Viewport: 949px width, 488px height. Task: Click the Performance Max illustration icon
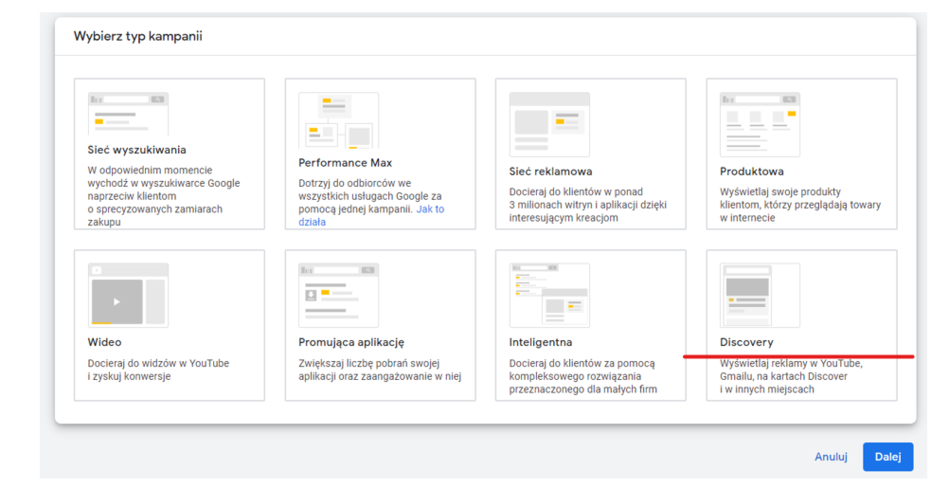click(x=338, y=120)
